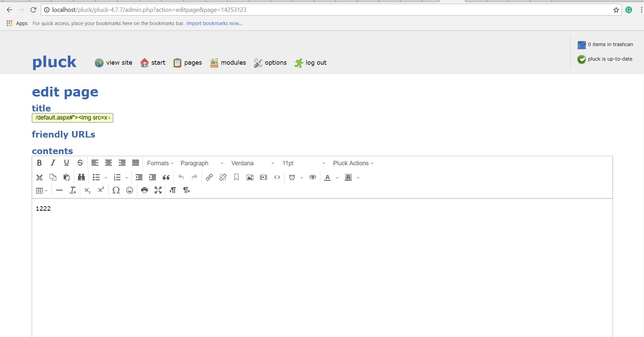Go to the start page

click(x=153, y=63)
